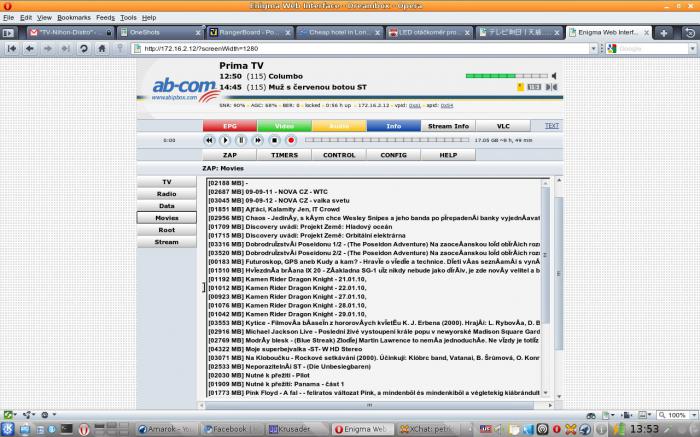This screenshot has width=700, height=437.
Task: Click the 16:9 format indicator icon
Action: 534,87
